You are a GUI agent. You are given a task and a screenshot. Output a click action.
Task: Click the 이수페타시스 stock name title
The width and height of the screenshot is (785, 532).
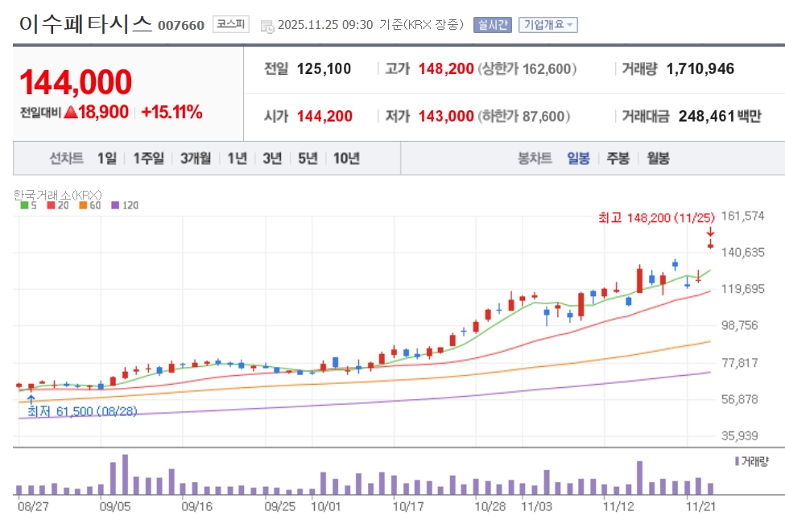[x=85, y=24]
